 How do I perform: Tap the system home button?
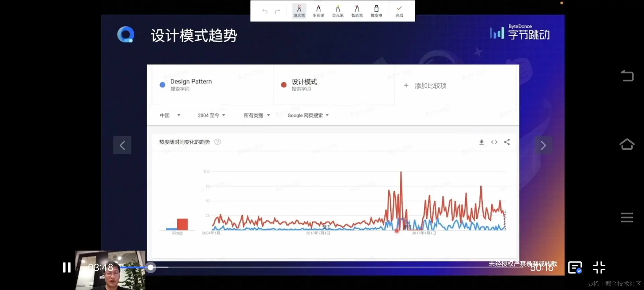(627, 144)
